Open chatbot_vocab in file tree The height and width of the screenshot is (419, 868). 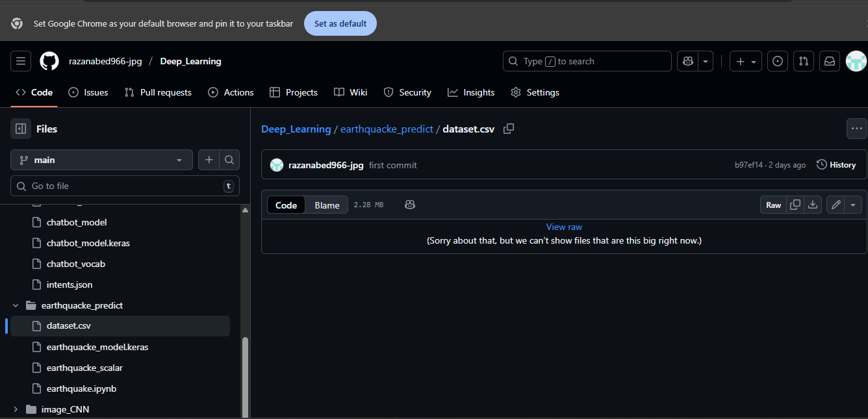pos(76,264)
